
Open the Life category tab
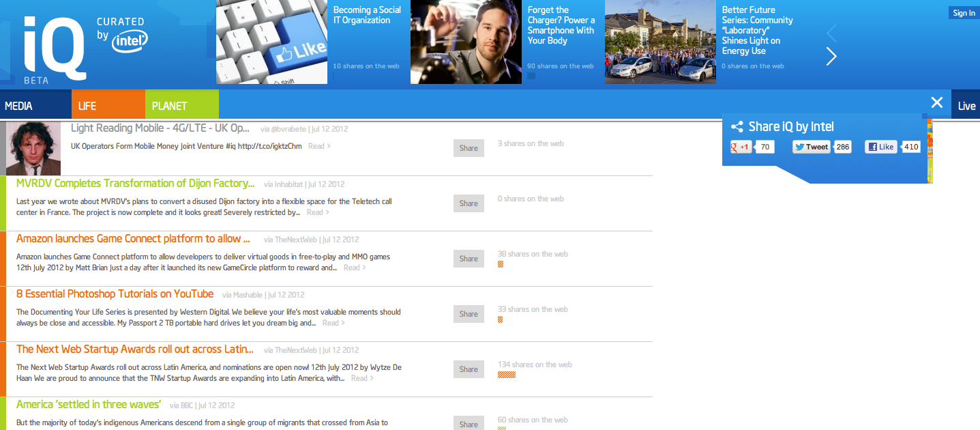[108, 104]
